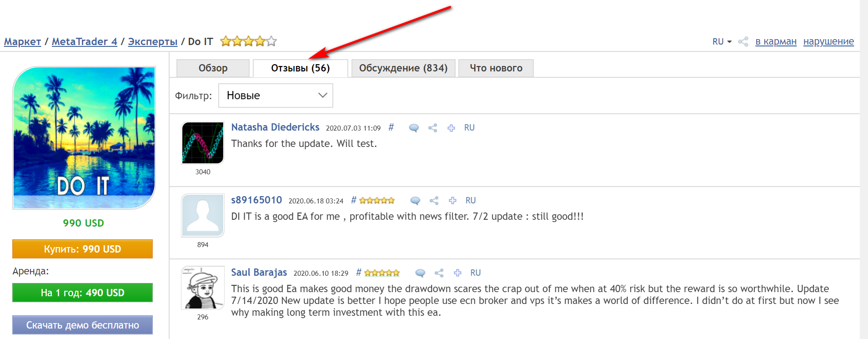This screenshot has height=339, width=868.
Task: Click comment bubble icon on Natasha Diedericks review
Action: tap(414, 128)
